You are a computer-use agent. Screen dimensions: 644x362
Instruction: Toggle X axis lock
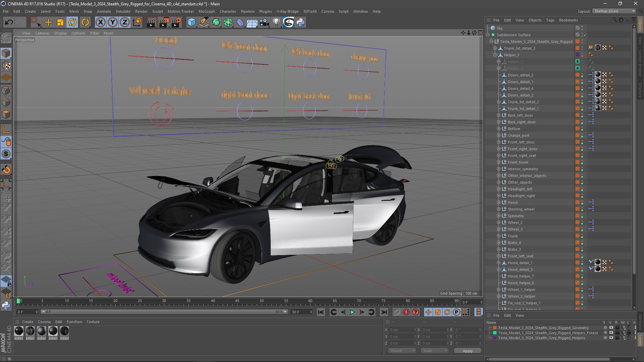[100, 22]
